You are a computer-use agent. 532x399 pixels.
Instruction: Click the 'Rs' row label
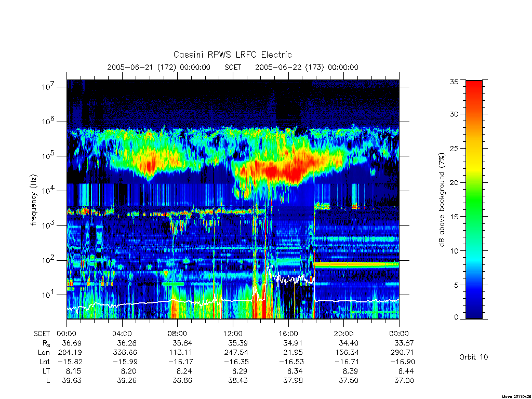click(46, 343)
